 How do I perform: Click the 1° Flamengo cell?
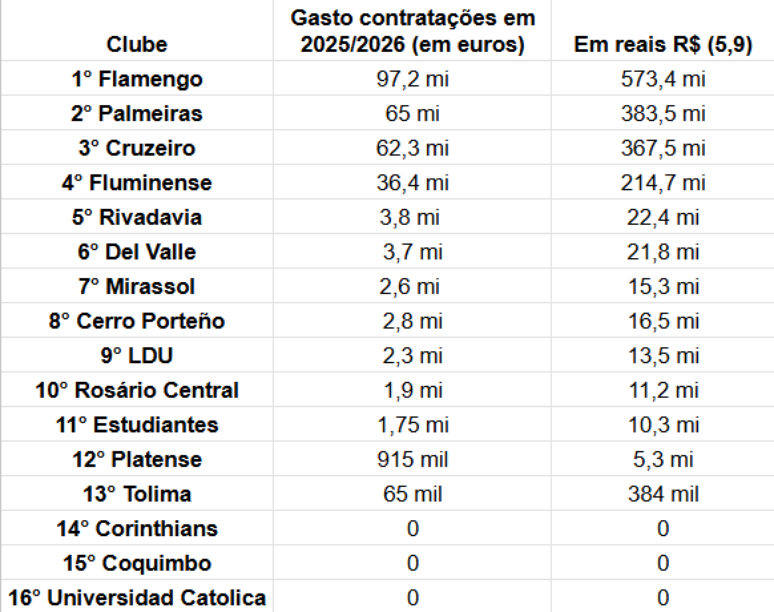coord(137,78)
